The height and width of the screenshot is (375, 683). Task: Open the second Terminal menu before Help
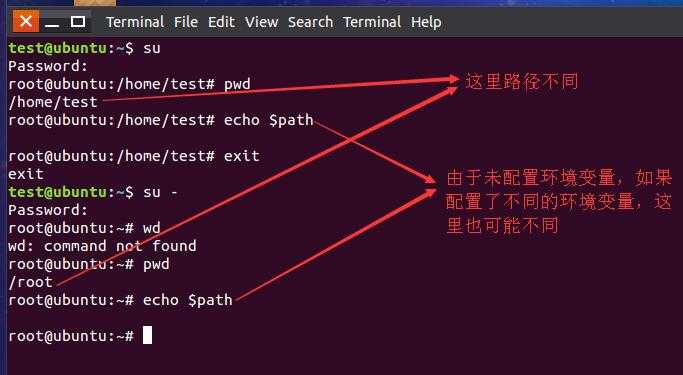(372, 22)
